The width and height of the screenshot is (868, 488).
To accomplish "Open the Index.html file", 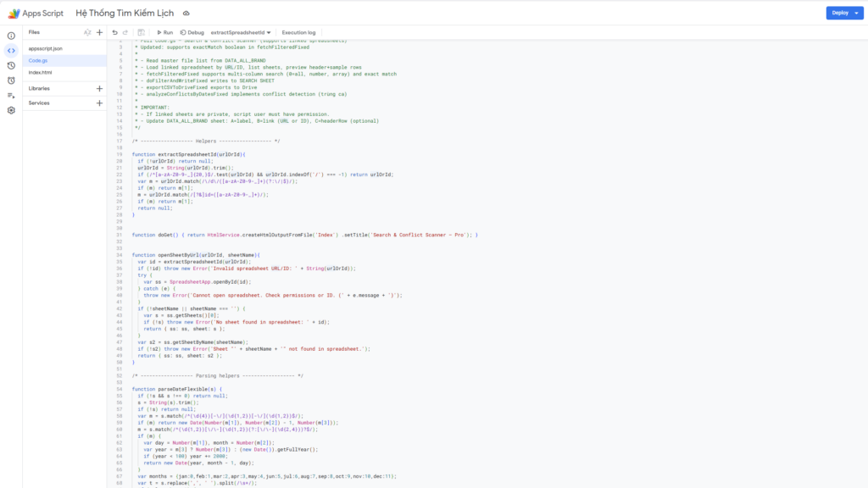I will 41,72.
